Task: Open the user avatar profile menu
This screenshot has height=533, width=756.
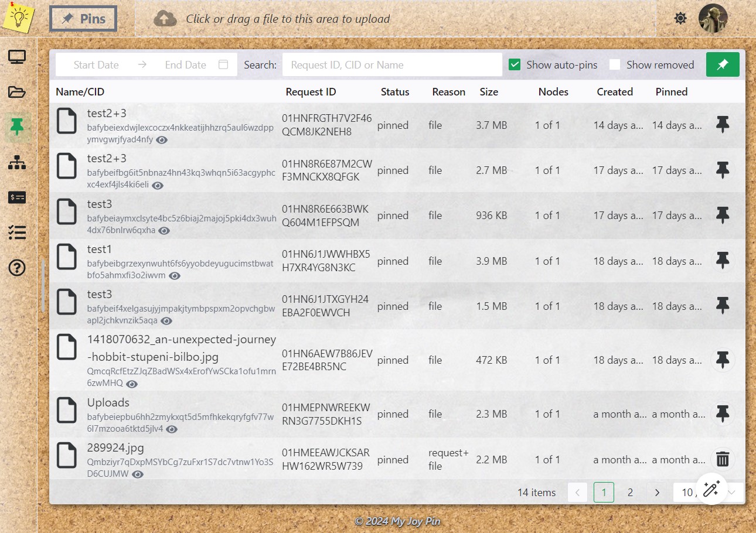Action: tap(713, 19)
